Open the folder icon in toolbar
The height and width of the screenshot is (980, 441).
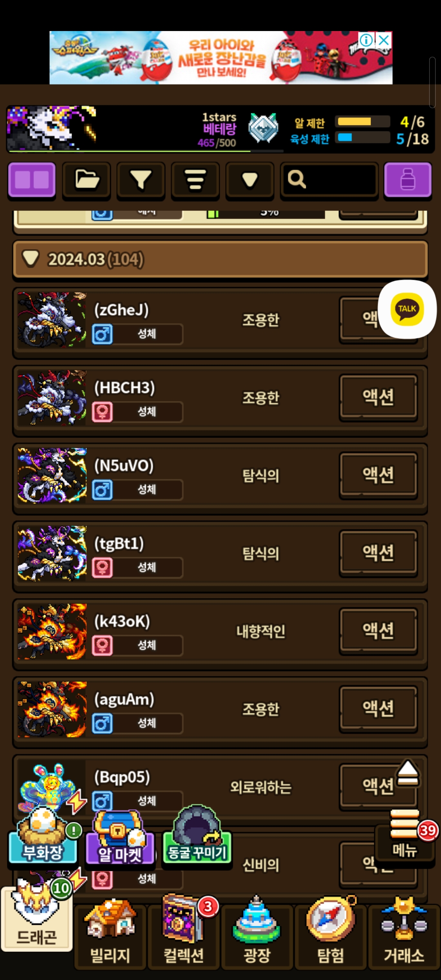tap(86, 180)
